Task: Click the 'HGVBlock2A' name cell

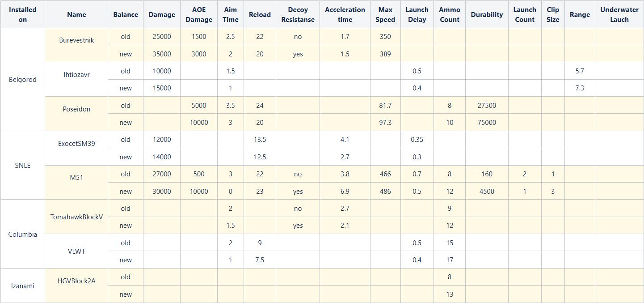Action: (76, 286)
